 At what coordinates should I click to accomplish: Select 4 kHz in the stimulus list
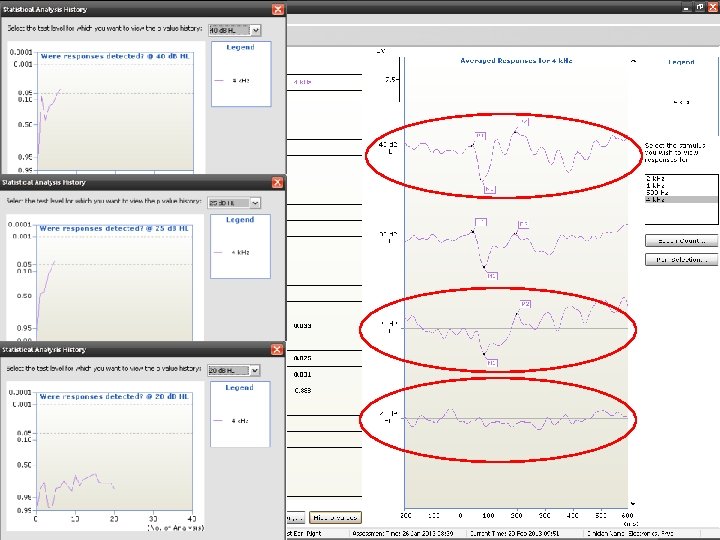(681, 199)
